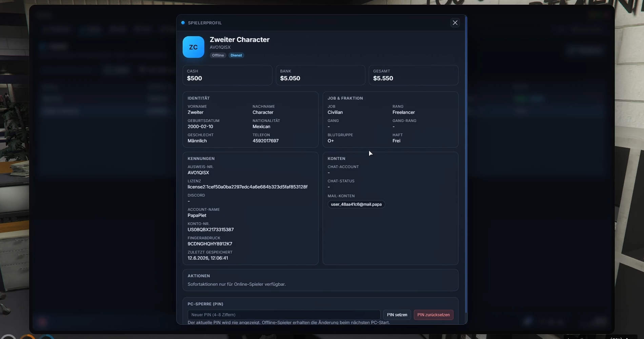Focus the Neuer PIN input field
This screenshot has height=339, width=644.
point(284,315)
